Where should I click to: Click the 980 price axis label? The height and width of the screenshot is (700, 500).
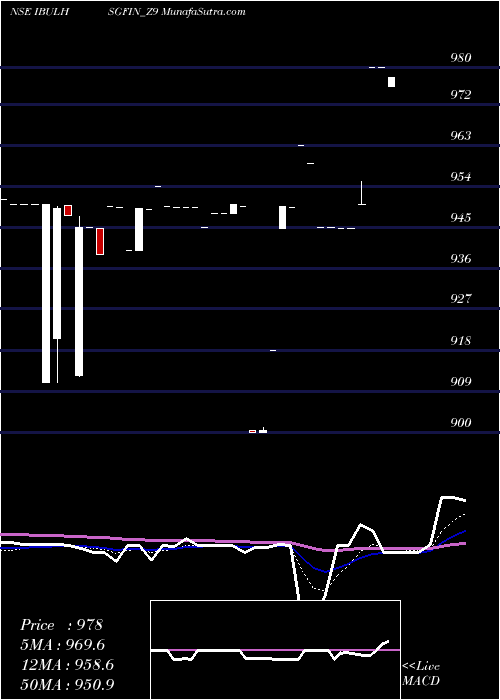[461, 58]
